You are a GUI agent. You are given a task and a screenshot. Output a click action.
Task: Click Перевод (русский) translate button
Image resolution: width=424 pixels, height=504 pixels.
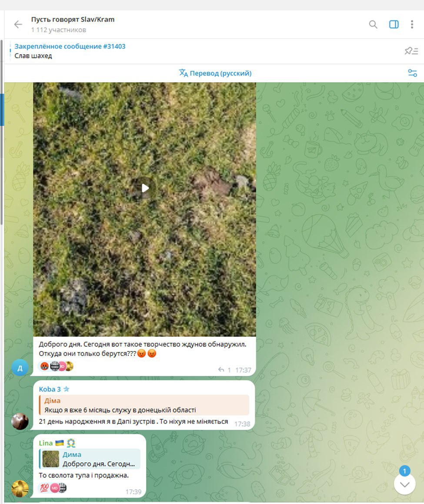215,73
